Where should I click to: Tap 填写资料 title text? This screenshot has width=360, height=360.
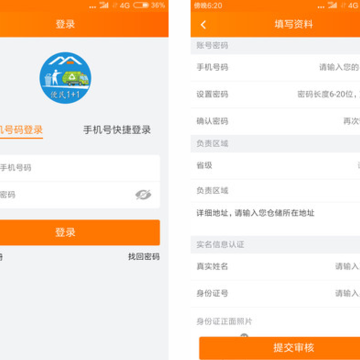tap(294, 24)
